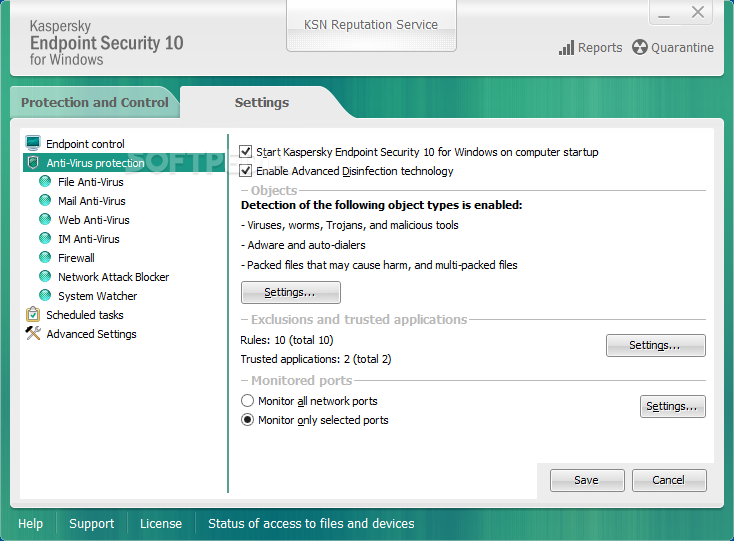Click the Anti-Virus protection shield icon

point(33,162)
